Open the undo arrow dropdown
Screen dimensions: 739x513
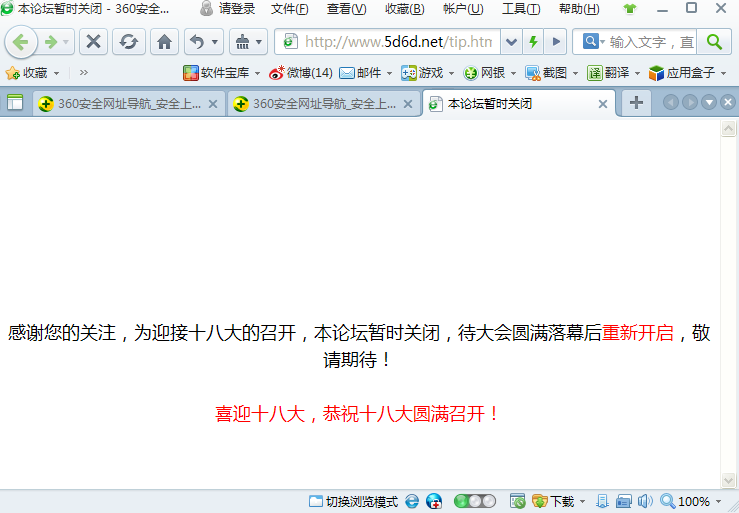(215, 42)
